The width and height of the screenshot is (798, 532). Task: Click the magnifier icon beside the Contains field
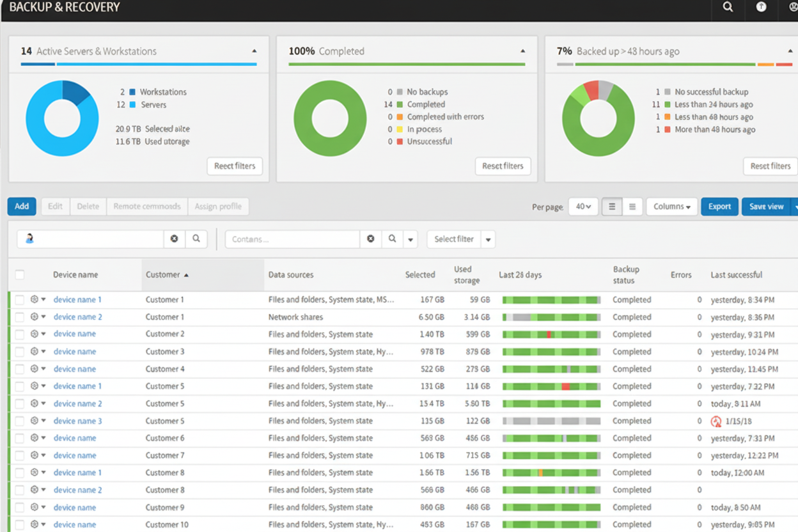(x=392, y=239)
